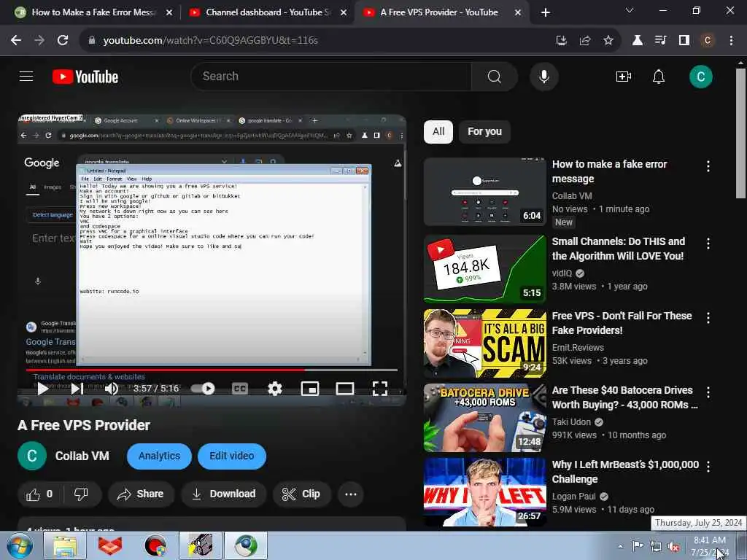This screenshot has height=560, width=747.
Task: Start voice search with microphone icon
Action: point(543,76)
